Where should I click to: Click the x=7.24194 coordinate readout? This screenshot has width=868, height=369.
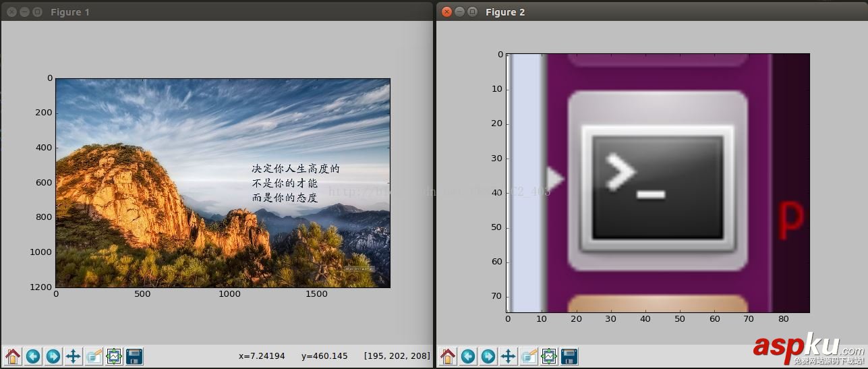point(262,356)
